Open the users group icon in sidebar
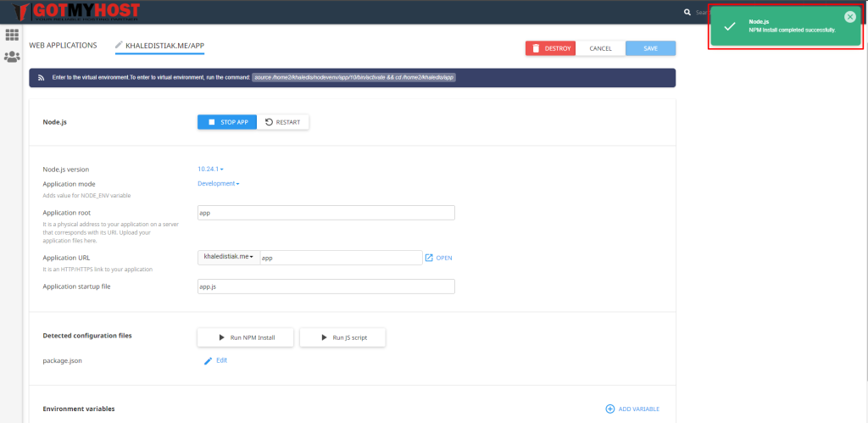Viewport: 868px width, 423px height. pos(12,57)
